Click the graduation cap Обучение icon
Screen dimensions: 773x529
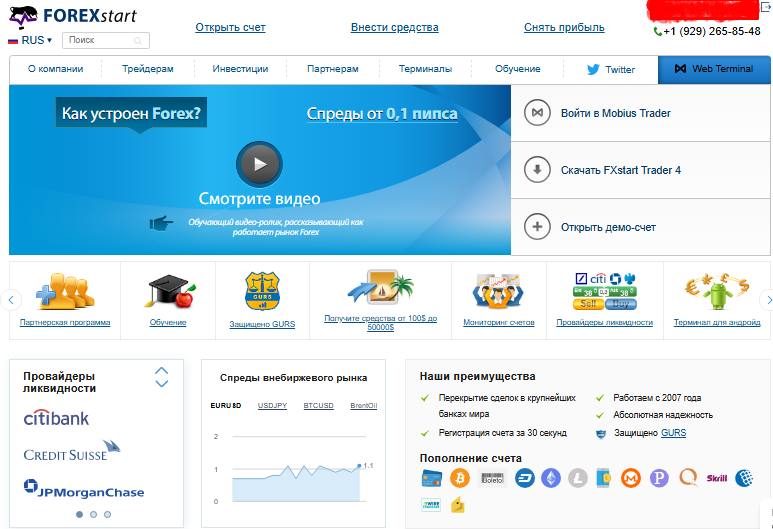pos(170,292)
